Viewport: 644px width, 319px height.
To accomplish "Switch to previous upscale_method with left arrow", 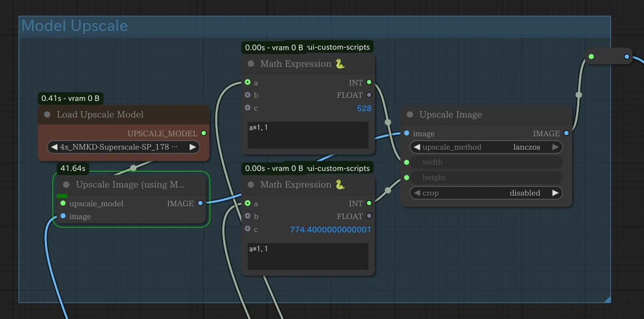I will tap(417, 147).
